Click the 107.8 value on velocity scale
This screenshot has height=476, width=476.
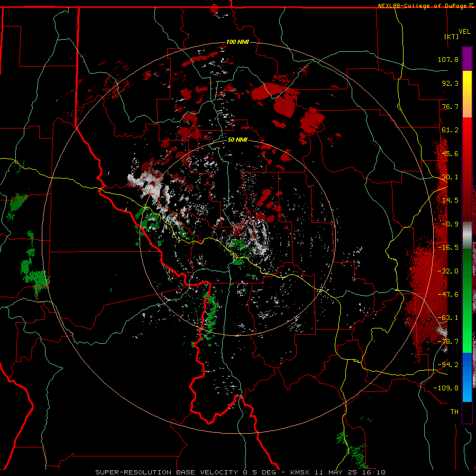point(448,59)
